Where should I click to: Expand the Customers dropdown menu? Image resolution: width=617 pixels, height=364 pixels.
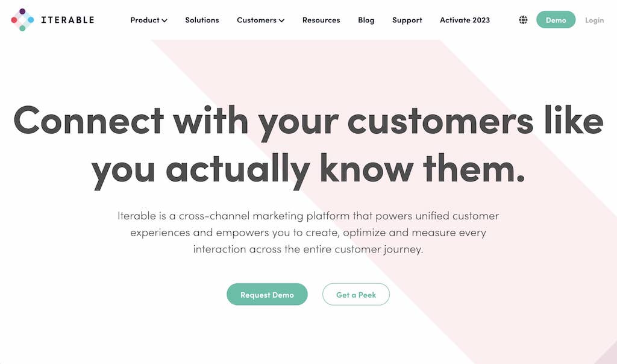tap(259, 20)
